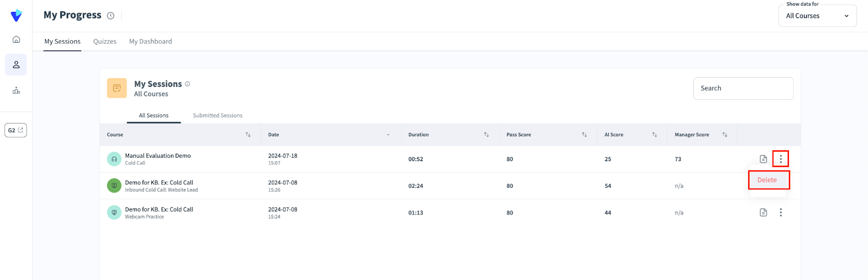Choose Delete from the context menu
The image size is (868, 280).
click(x=767, y=180)
